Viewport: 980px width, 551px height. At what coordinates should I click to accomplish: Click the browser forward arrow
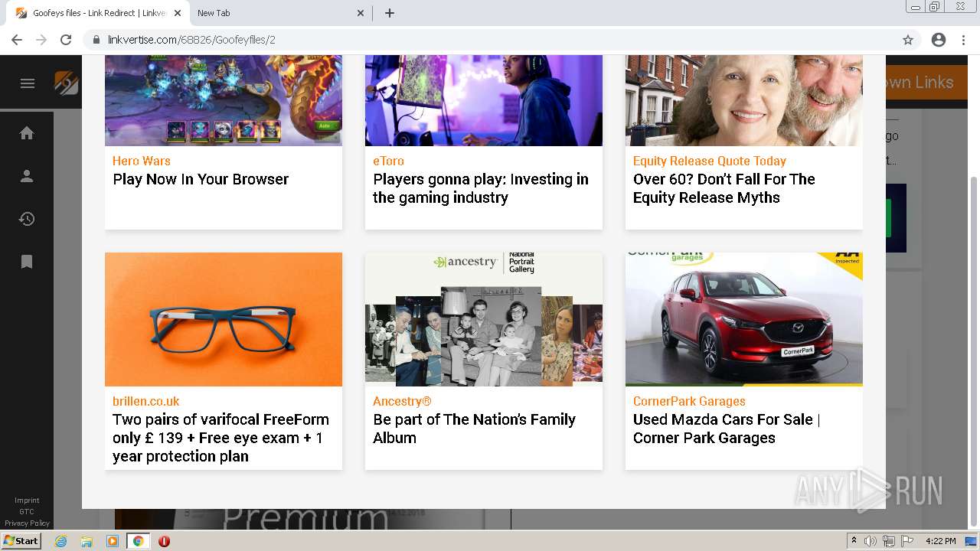(x=41, y=40)
